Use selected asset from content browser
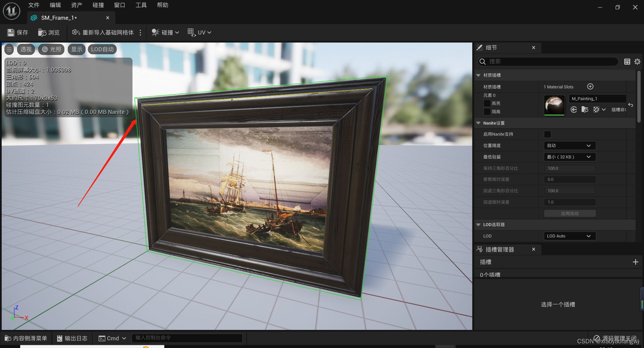 [574, 110]
